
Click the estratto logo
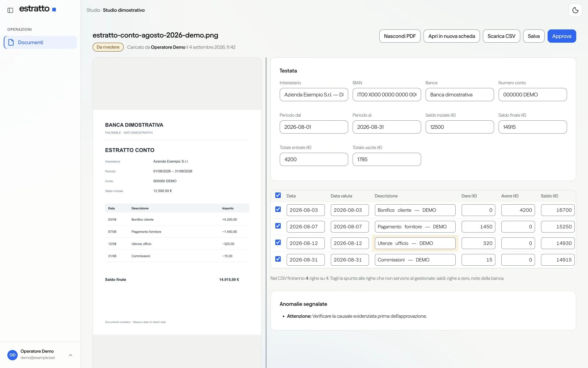[x=37, y=9]
